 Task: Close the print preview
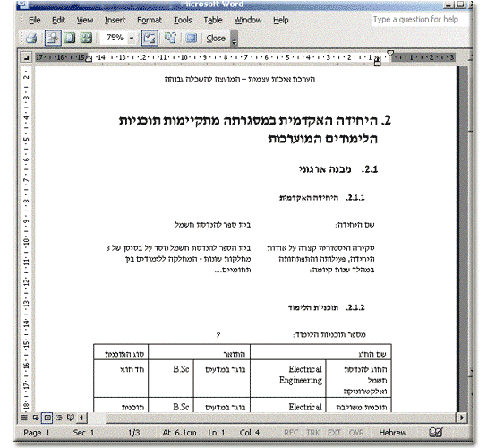[x=216, y=39]
